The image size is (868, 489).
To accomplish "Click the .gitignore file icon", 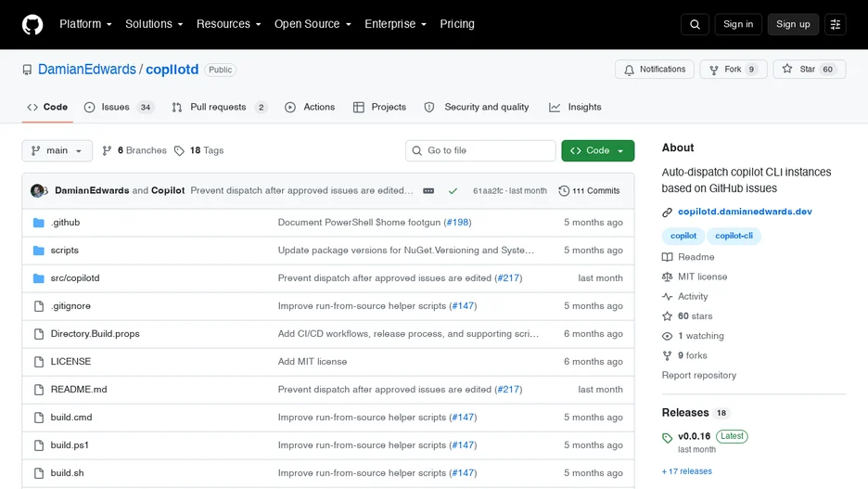I will point(39,306).
